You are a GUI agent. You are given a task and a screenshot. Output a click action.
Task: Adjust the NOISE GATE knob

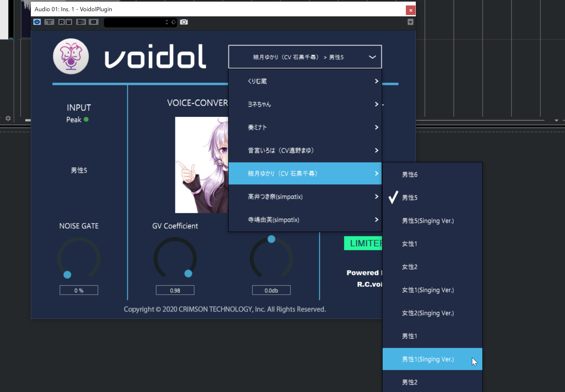coord(79,258)
